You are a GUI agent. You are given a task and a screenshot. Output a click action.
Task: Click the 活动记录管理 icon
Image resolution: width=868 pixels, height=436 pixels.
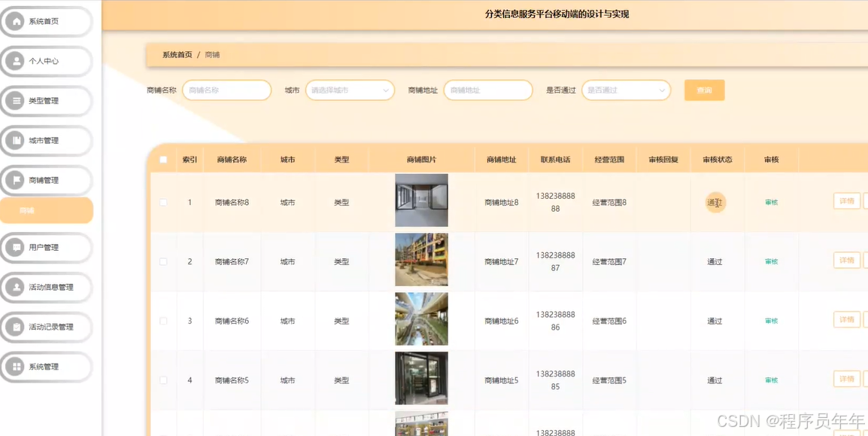pyautogui.click(x=18, y=328)
